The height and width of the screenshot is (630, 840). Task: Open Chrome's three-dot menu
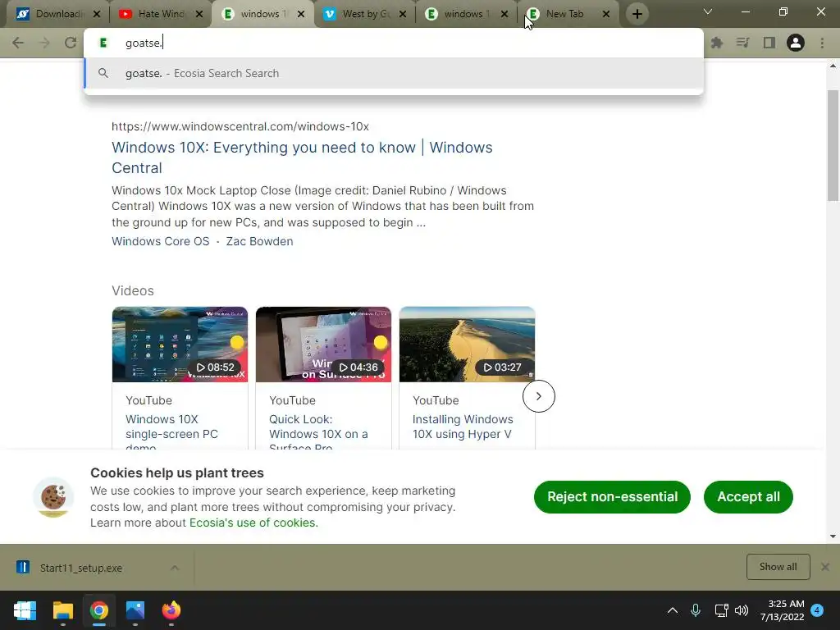click(822, 43)
